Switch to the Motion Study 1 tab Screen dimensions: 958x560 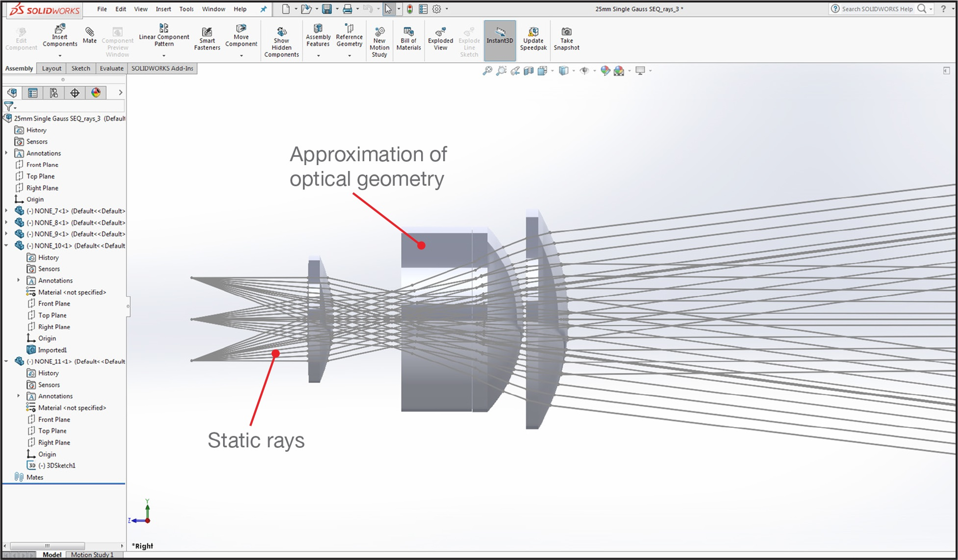coord(93,555)
